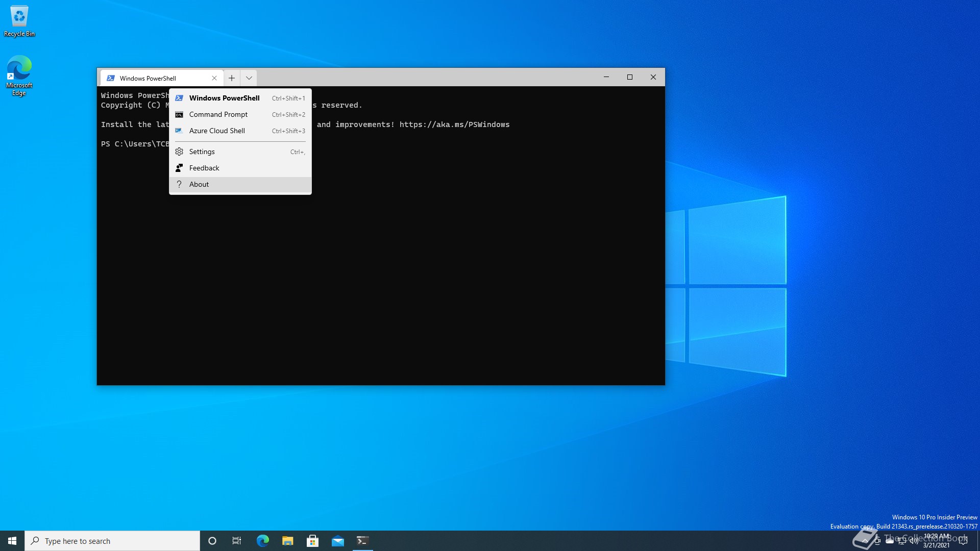
Task: Collapse the new-tab dropdown chevron
Action: pyautogui.click(x=249, y=78)
